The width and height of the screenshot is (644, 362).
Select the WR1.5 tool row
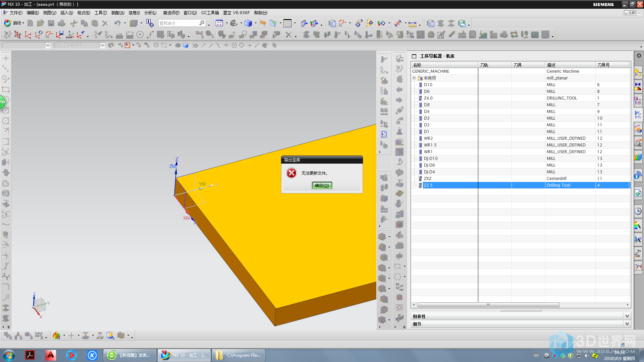point(521,145)
